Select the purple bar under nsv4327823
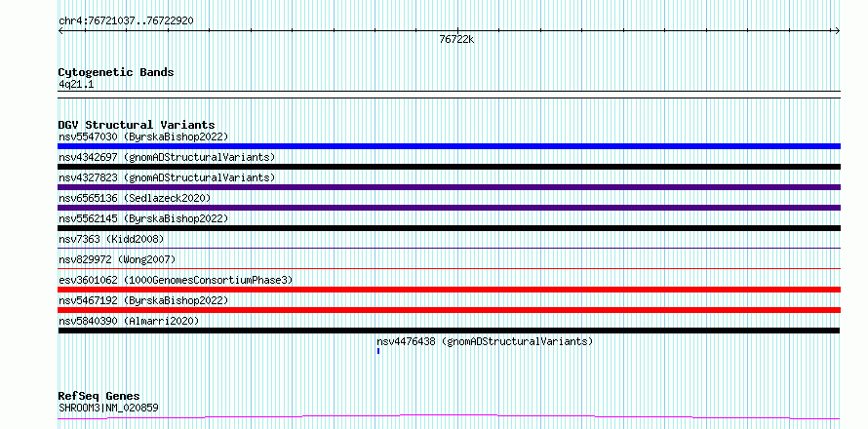868x429 pixels. pos(449,187)
